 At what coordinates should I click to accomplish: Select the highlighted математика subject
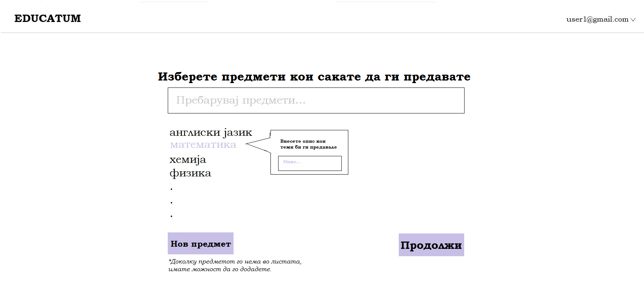[x=203, y=145]
